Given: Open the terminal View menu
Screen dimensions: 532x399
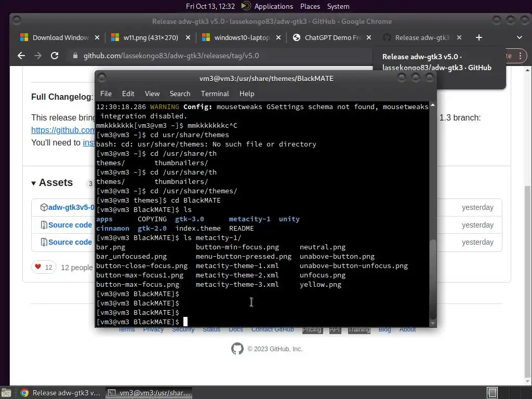Looking at the screenshot, I should [x=152, y=94].
